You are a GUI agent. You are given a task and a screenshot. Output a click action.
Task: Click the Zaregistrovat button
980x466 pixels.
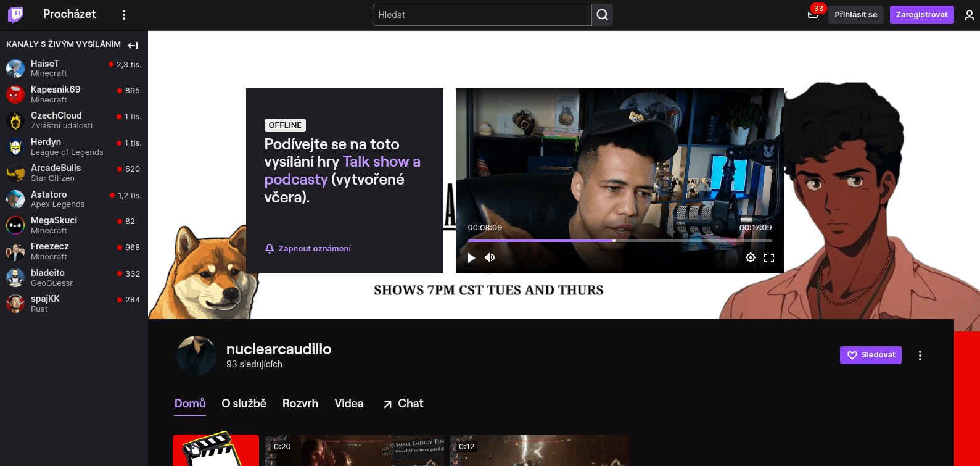[921, 15]
